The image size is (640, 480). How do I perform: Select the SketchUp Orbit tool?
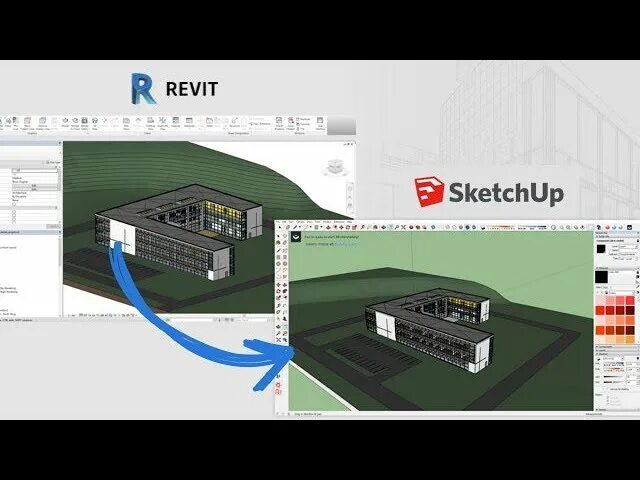tap(384, 227)
